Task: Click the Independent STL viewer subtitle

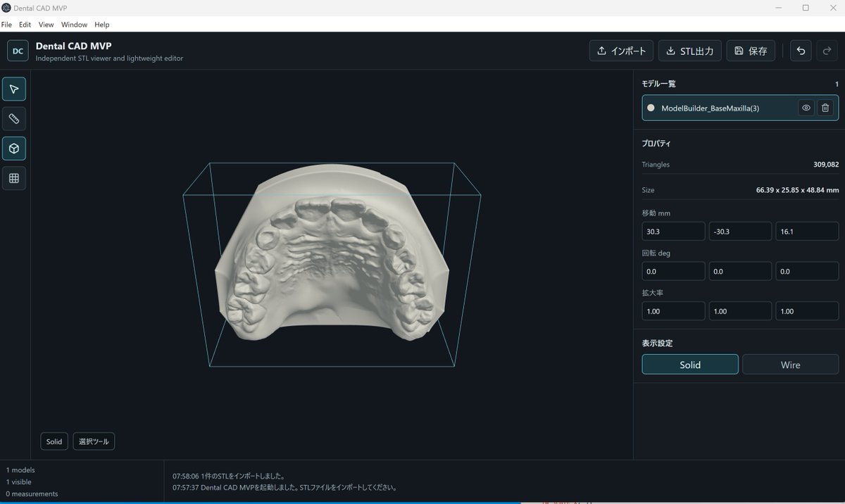Action: tap(109, 58)
